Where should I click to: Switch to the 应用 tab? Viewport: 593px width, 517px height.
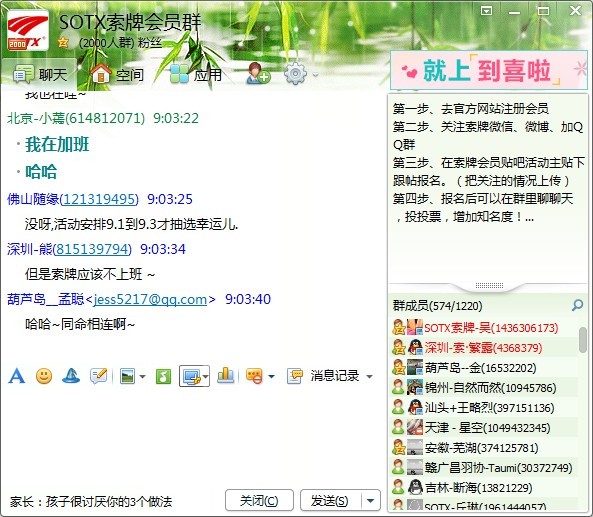coord(196,74)
